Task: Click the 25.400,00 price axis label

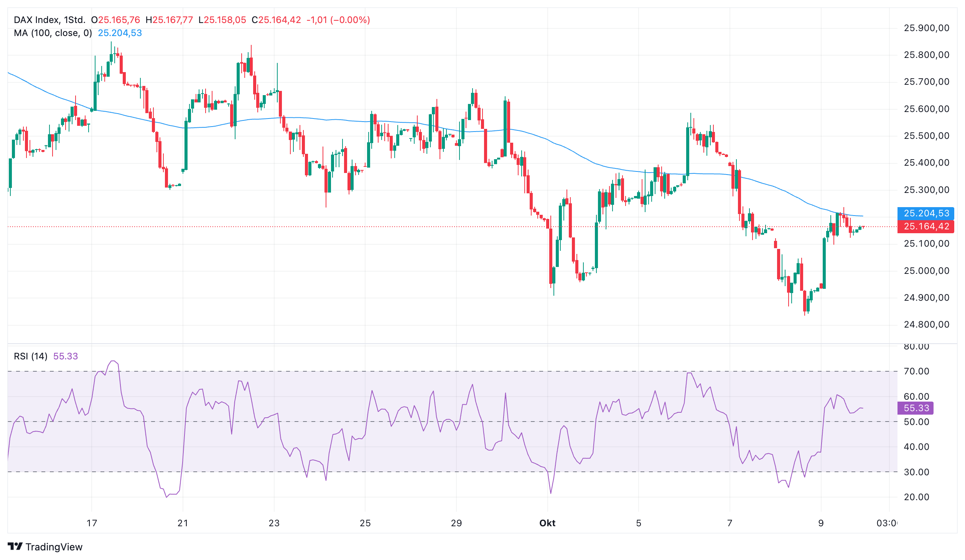Action: pos(927,163)
